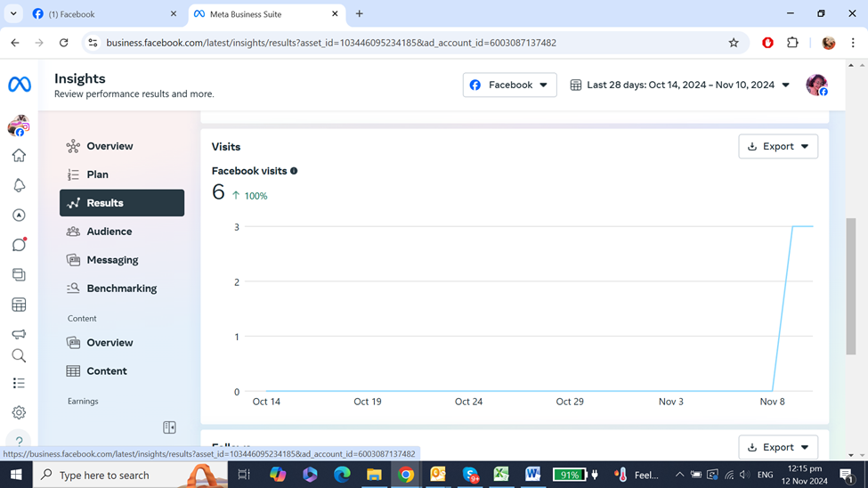Close the (1) Facebook tab
868x488 pixels.
174,14
